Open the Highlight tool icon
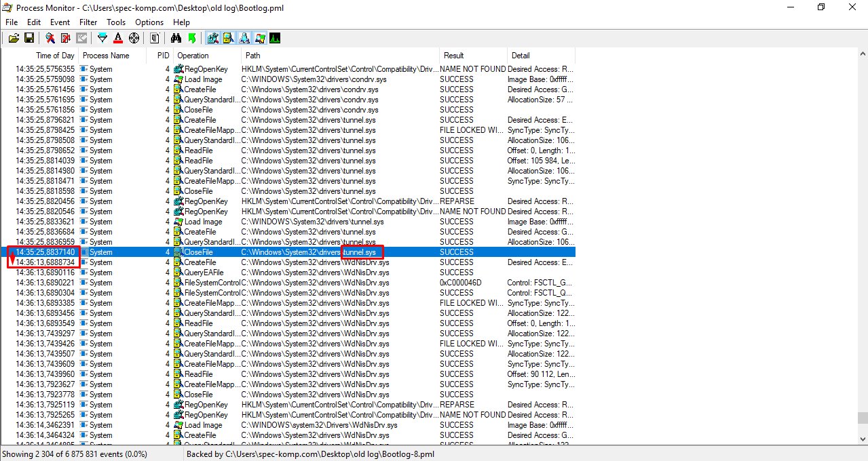 point(118,39)
